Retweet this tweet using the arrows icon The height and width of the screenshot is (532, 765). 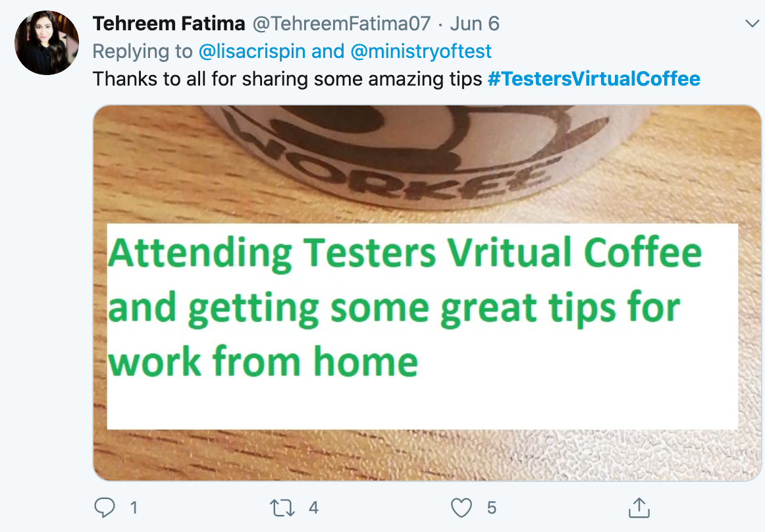[282, 508]
